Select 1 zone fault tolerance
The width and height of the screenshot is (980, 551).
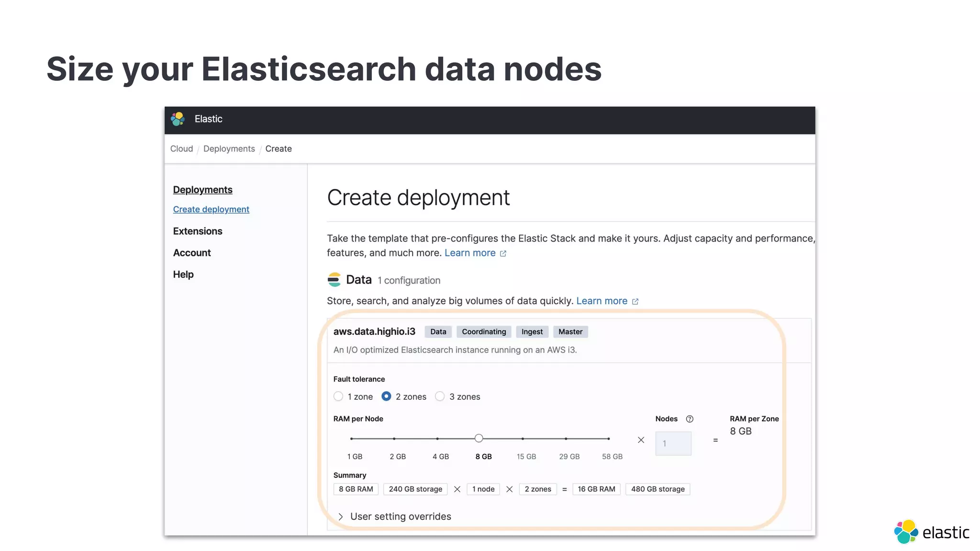[x=338, y=397]
